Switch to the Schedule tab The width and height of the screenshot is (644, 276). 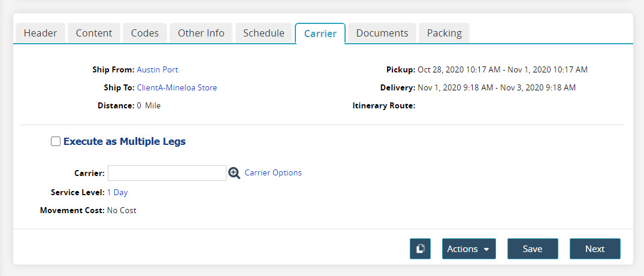[x=264, y=33]
